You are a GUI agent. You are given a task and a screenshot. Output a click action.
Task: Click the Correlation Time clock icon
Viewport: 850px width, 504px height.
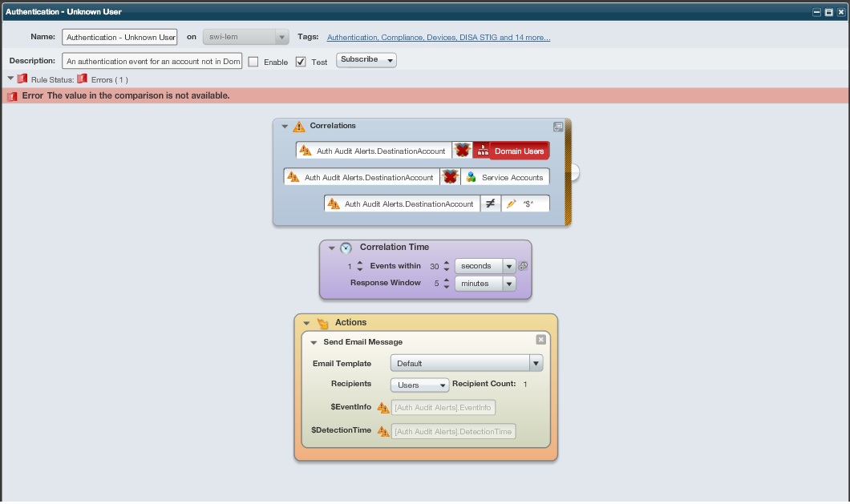coord(346,248)
